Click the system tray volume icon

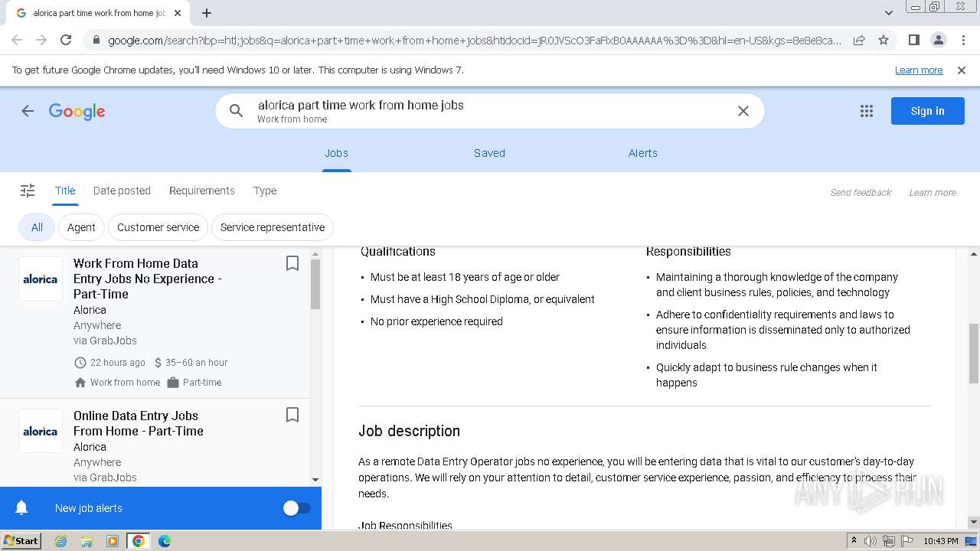(871, 541)
